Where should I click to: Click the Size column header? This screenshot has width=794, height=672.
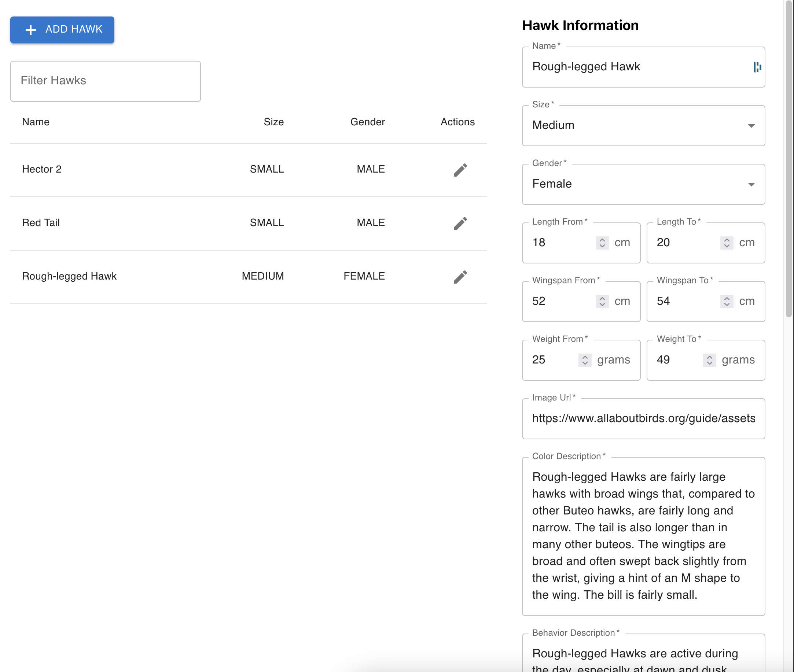pyautogui.click(x=273, y=122)
